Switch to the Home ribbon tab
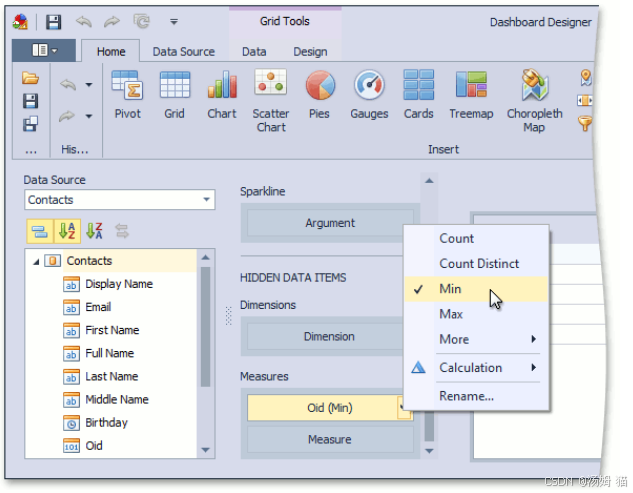The width and height of the screenshot is (633, 493). coord(111,51)
